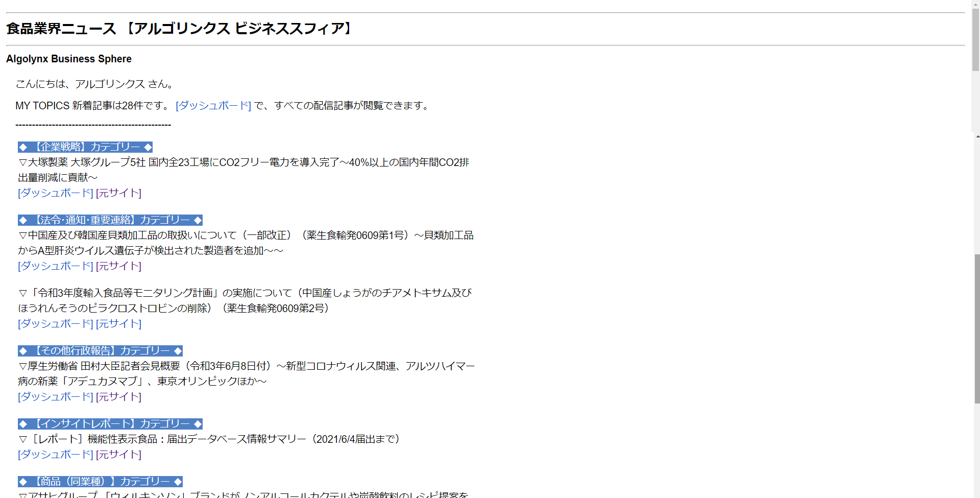Open ダッシュボード link under 厚生労働省 田村大臣記者会見 article
980x498 pixels.
[x=56, y=397]
